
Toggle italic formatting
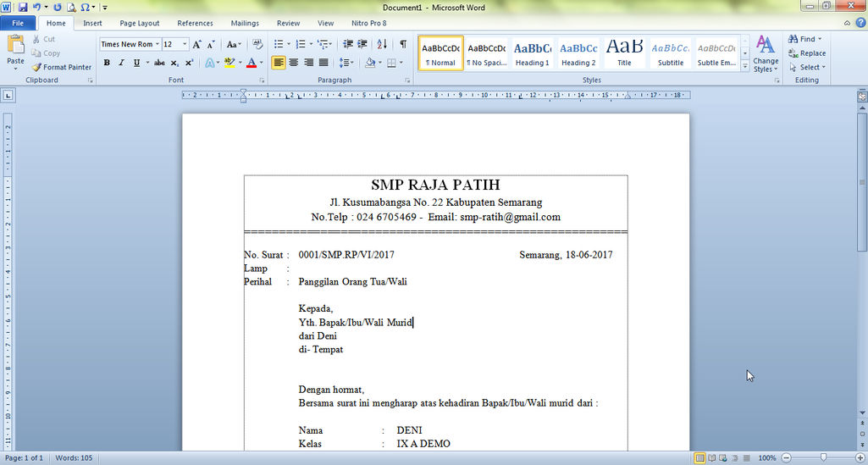[x=122, y=63]
